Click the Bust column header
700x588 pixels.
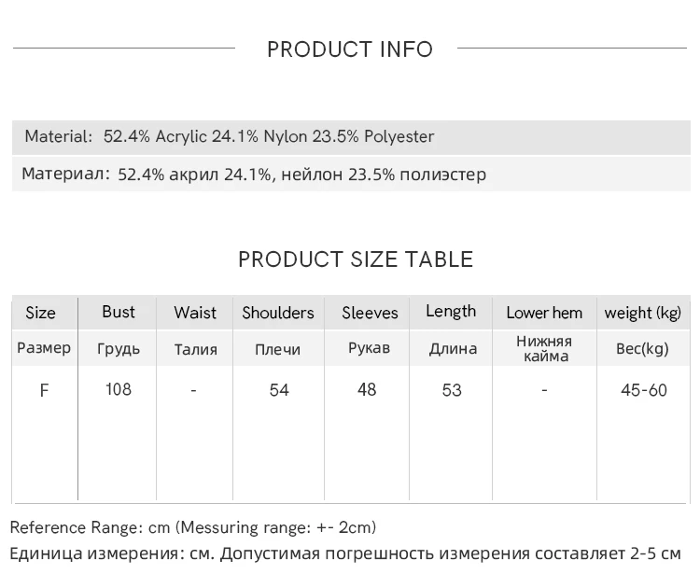(119, 312)
